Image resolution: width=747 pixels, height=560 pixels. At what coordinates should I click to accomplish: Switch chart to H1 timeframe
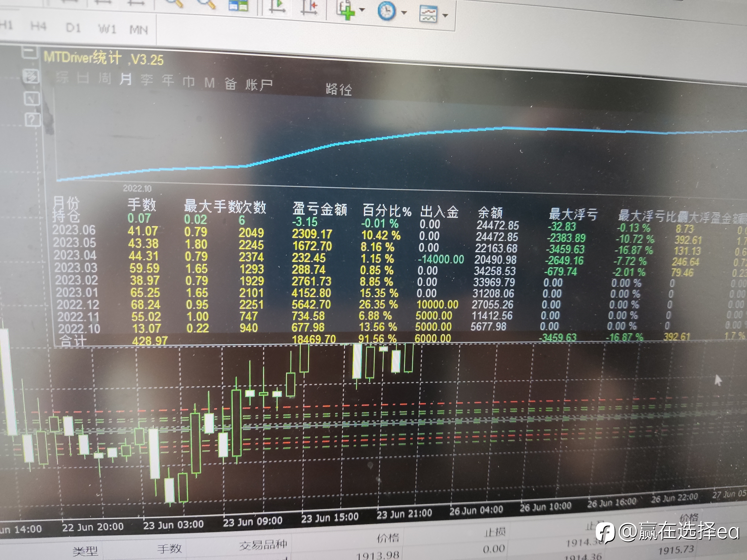point(6,25)
